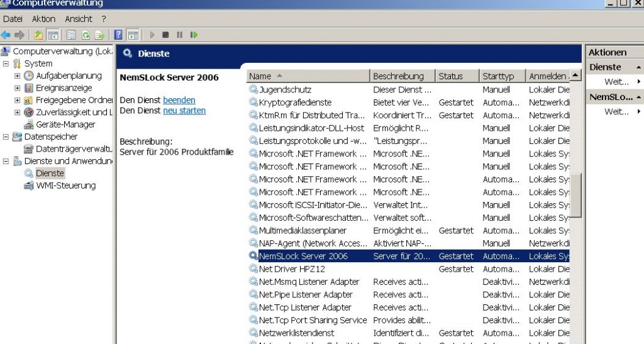Expand the Ereignisanzeige tree node

point(17,88)
